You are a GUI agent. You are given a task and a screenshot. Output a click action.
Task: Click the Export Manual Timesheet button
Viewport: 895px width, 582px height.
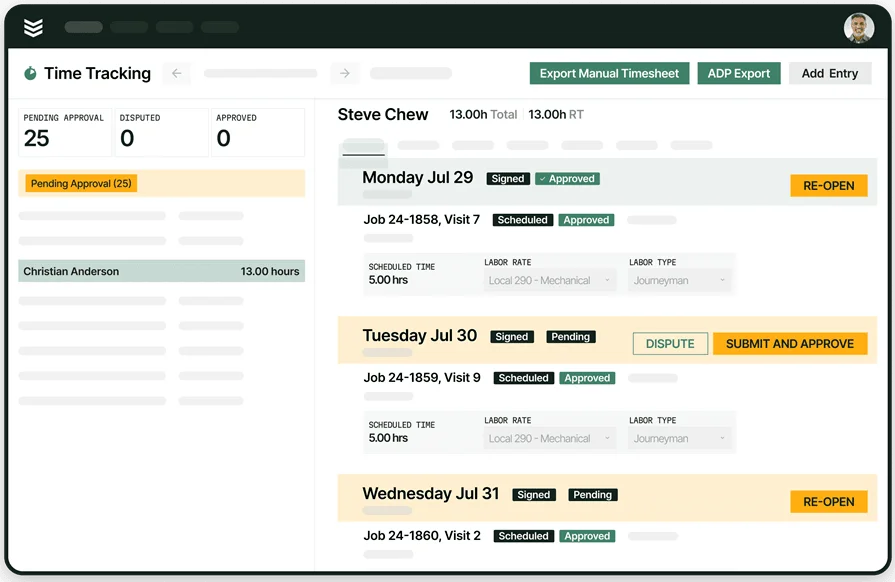click(609, 73)
